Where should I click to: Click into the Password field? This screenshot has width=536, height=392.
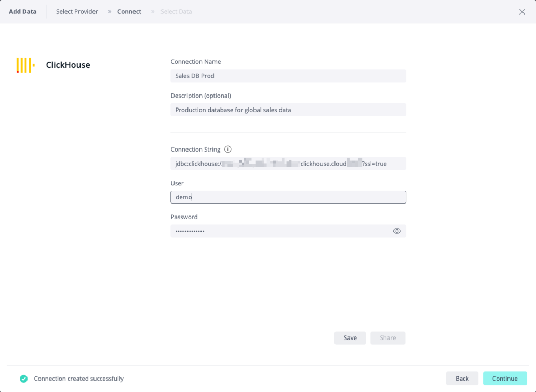288,231
